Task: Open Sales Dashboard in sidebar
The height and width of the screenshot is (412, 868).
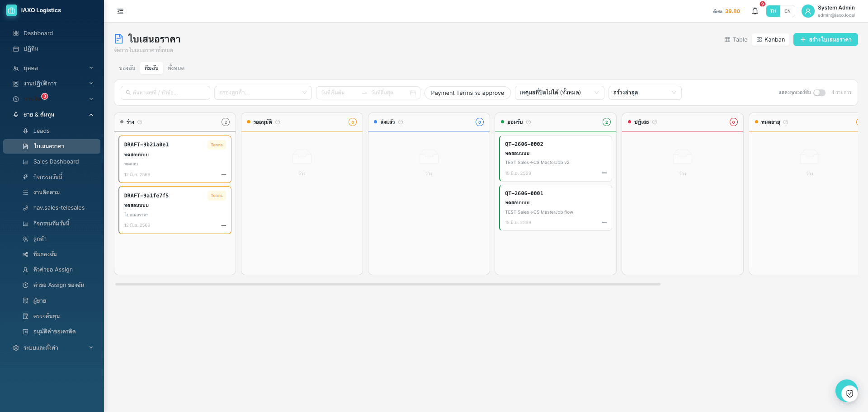Action: coord(52,162)
